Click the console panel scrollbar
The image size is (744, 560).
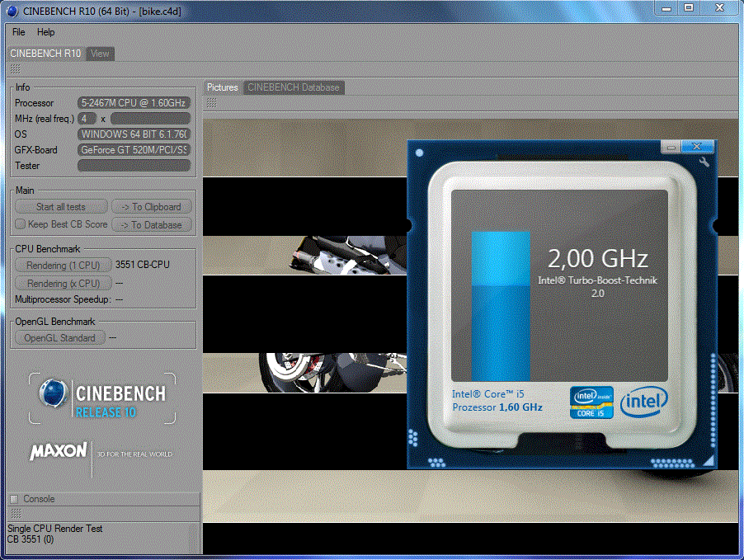(x=194, y=539)
